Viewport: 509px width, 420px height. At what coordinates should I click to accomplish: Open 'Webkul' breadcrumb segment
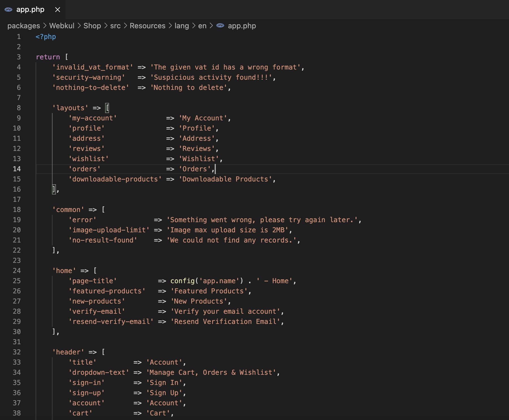click(x=62, y=26)
